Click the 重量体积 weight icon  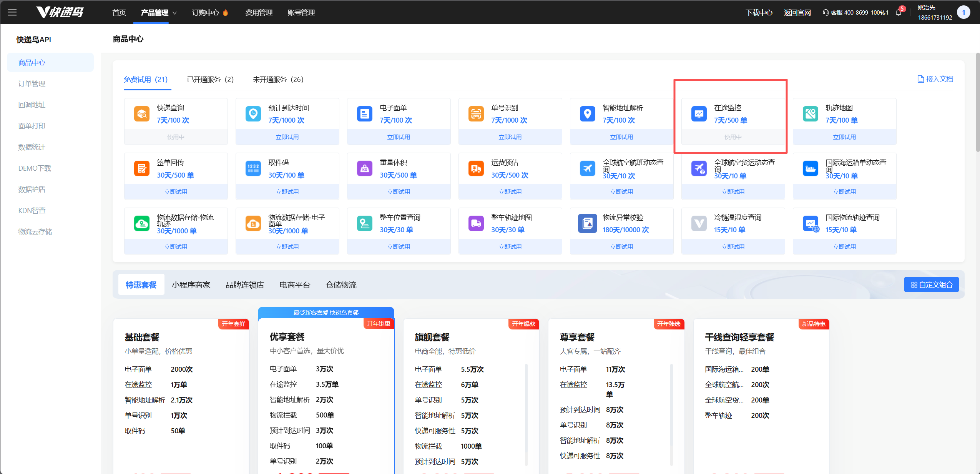[x=365, y=168]
